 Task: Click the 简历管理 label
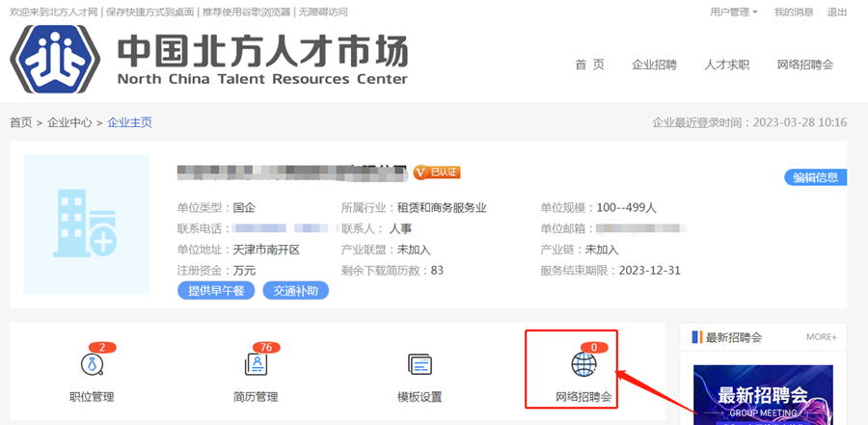[256, 397]
